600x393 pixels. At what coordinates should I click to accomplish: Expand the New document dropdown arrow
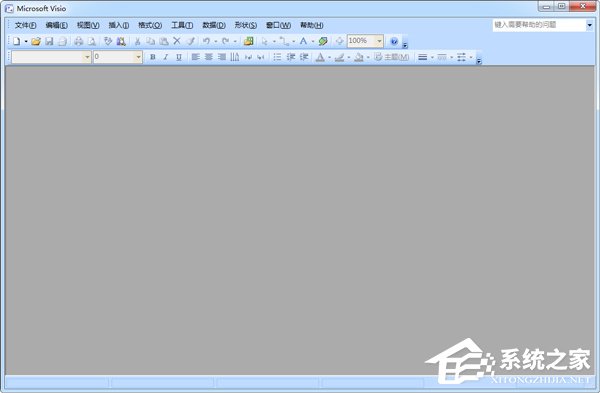pyautogui.click(x=26, y=41)
